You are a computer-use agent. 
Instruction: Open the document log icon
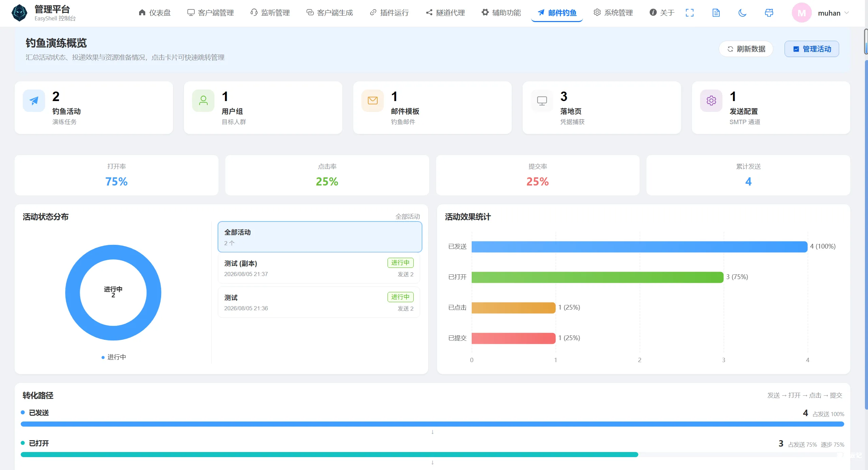click(x=716, y=13)
